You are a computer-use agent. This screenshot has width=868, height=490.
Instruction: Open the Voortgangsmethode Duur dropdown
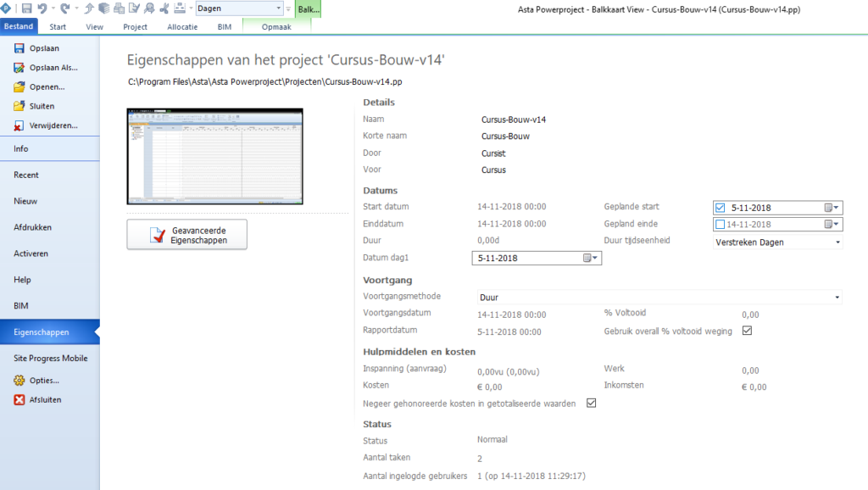(659, 298)
